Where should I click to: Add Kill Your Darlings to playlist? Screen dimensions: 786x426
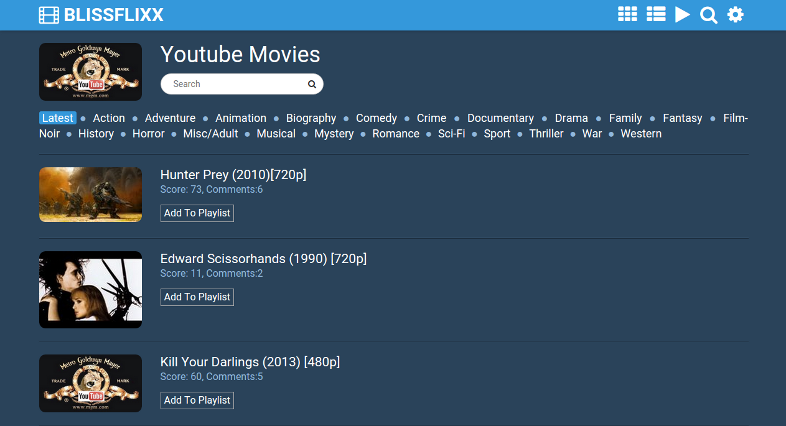click(197, 400)
